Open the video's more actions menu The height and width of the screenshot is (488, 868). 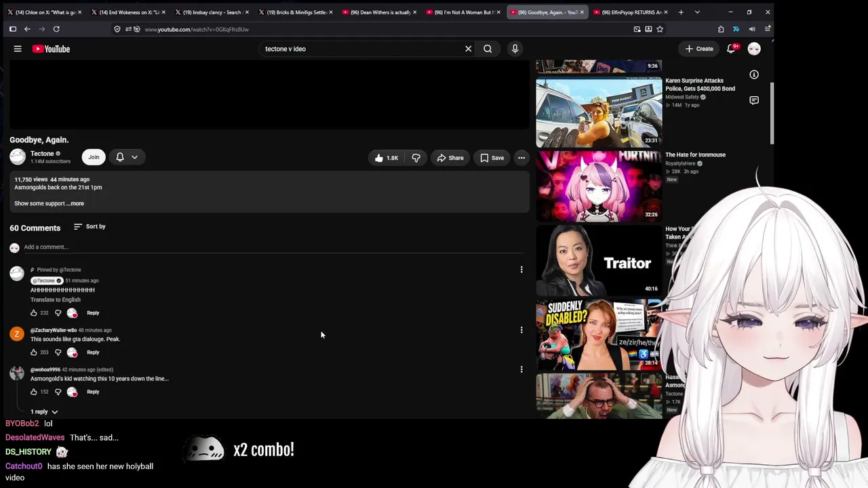click(521, 158)
